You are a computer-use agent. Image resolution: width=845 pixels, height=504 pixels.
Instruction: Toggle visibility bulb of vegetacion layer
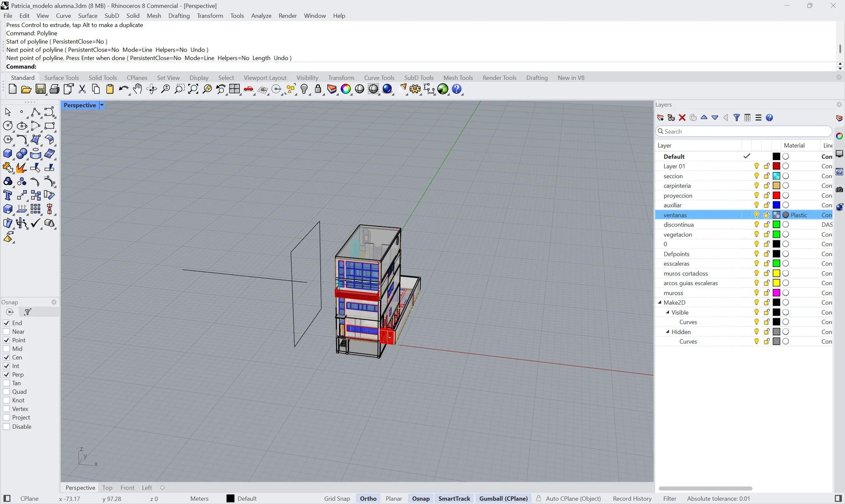[x=757, y=234]
